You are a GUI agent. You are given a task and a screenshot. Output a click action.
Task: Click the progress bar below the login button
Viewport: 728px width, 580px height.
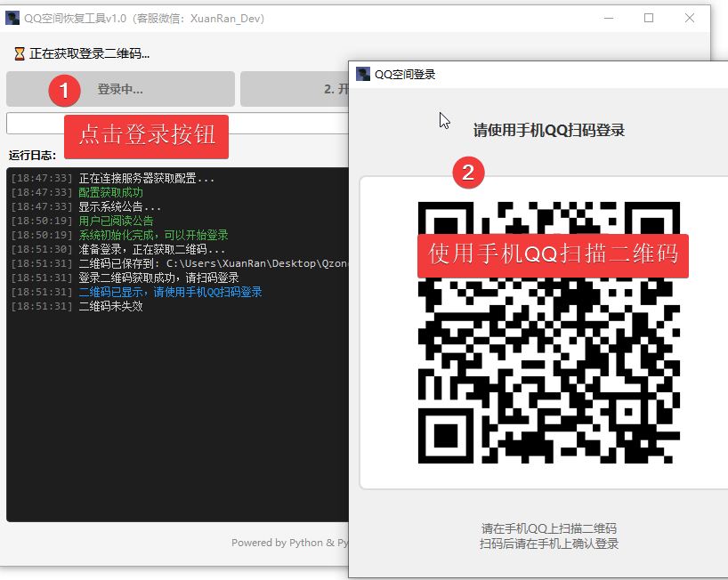coord(178,123)
